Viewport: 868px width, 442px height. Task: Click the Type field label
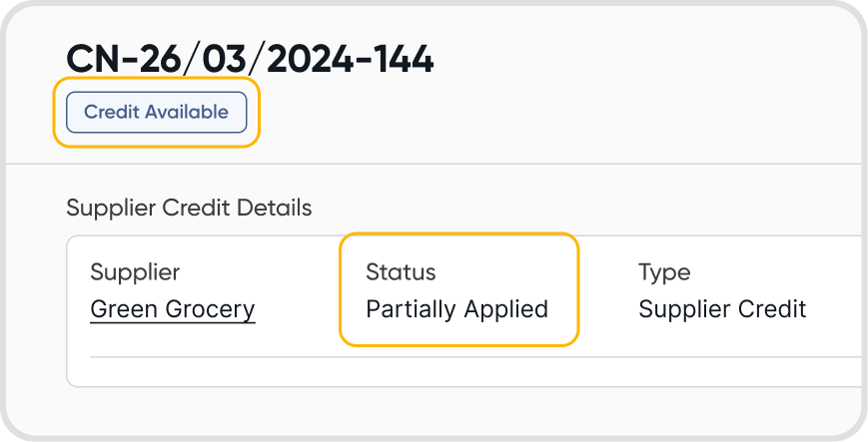[x=664, y=271]
